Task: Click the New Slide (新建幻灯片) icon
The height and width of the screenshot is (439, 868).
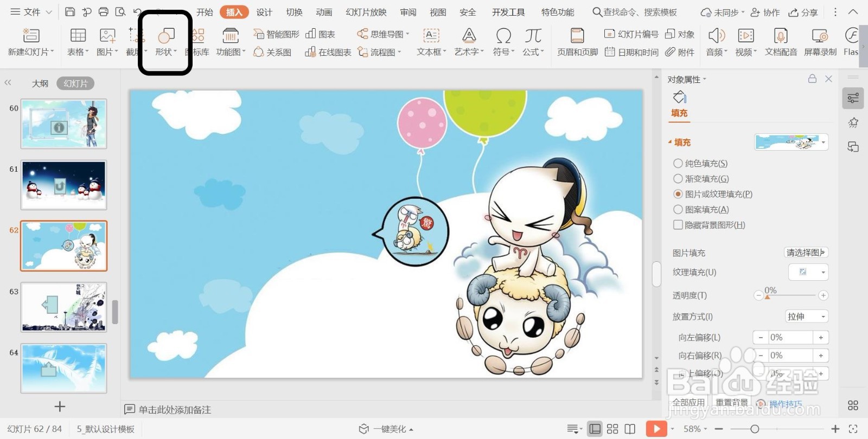Action: point(31,36)
